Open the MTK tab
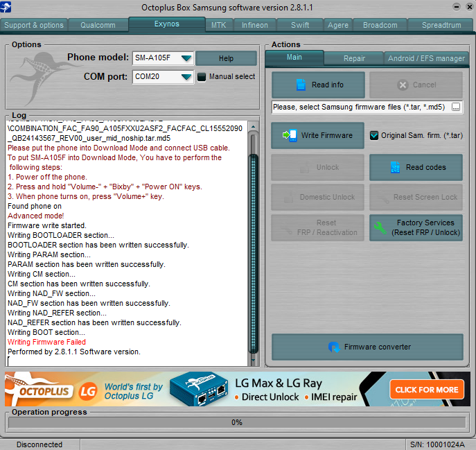This screenshot has width=476, height=450. pos(218,25)
